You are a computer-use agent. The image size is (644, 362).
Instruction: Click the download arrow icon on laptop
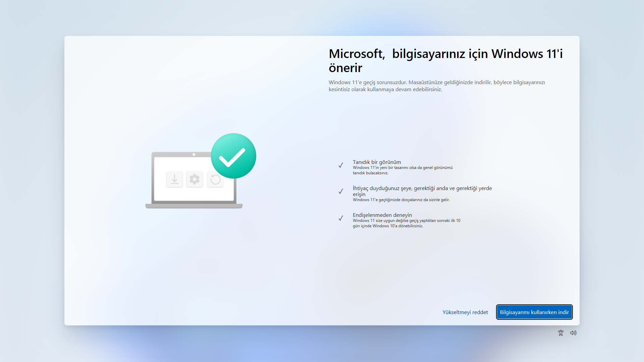[174, 179]
